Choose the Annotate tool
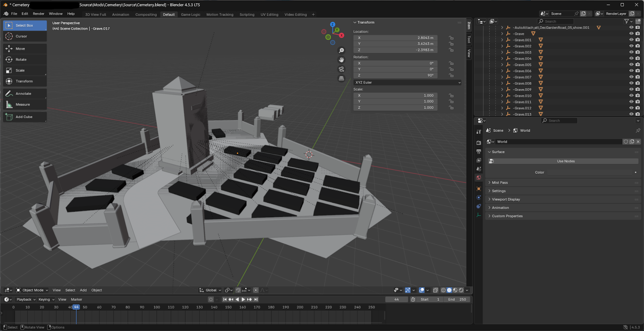The height and width of the screenshot is (331, 644). 23,94
